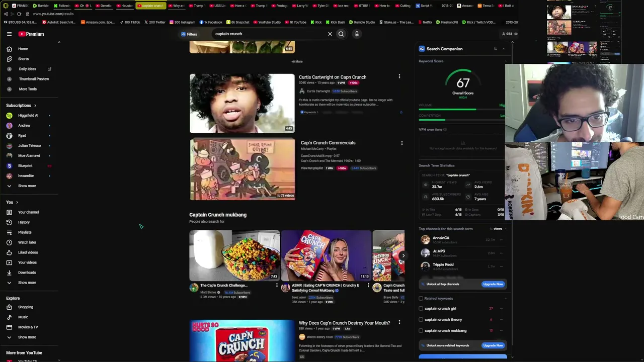Expand the Subscriptions section header
Image resolution: width=644 pixels, height=362 pixels.
click(x=21, y=106)
